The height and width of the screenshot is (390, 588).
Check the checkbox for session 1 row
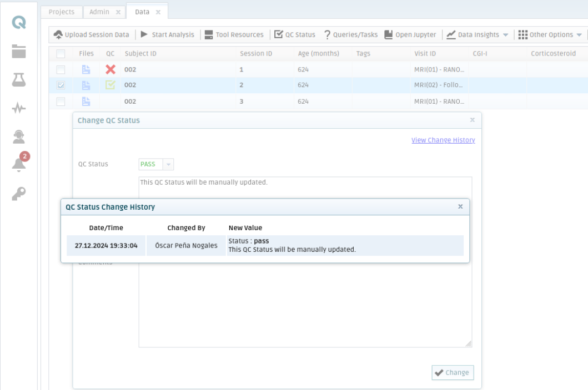pos(61,69)
